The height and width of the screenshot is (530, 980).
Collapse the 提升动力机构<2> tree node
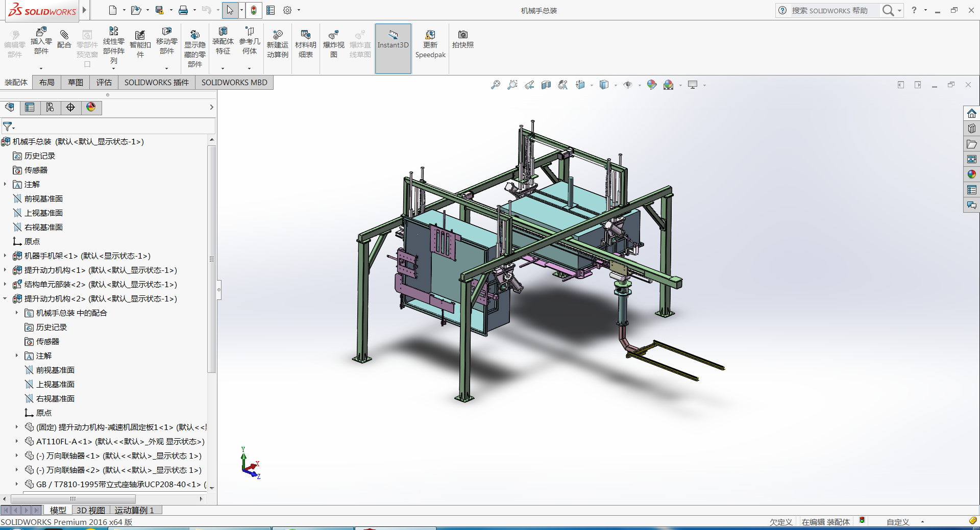pos(5,299)
